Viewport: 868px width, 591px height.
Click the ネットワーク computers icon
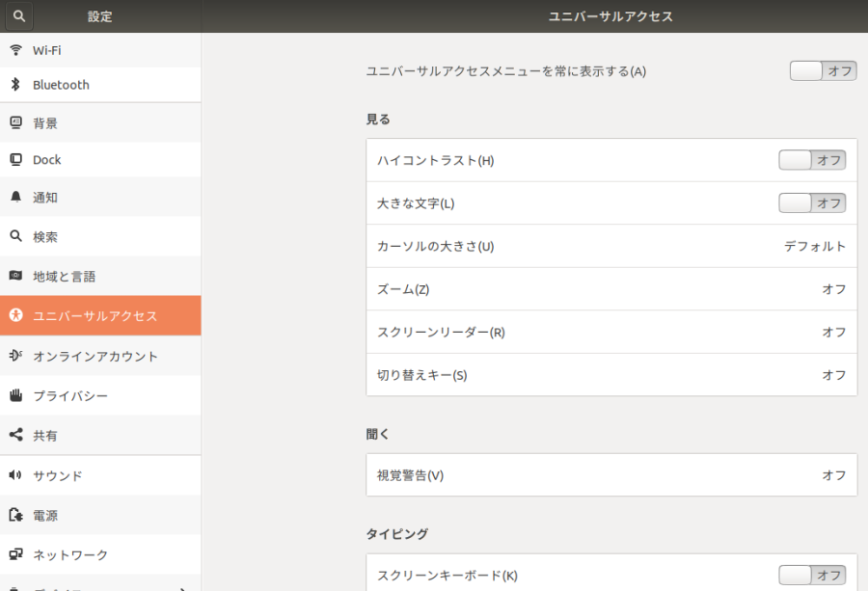click(x=16, y=554)
